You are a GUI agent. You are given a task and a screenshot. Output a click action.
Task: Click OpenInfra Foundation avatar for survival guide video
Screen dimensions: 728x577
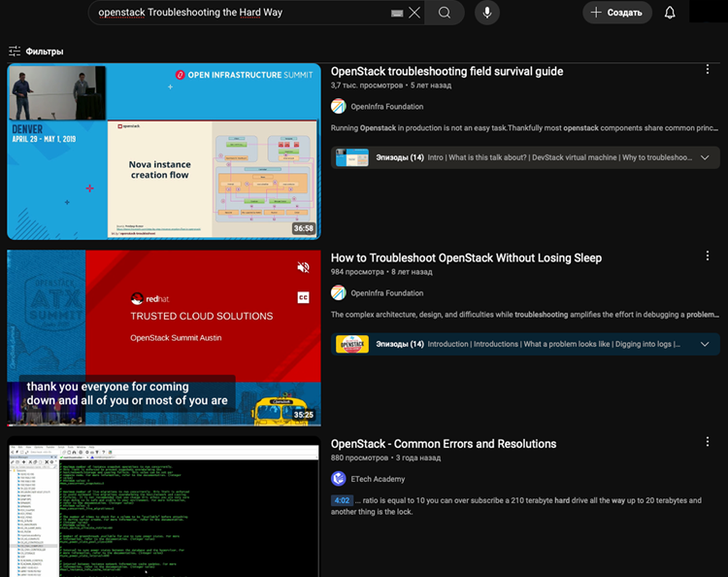pyautogui.click(x=339, y=107)
